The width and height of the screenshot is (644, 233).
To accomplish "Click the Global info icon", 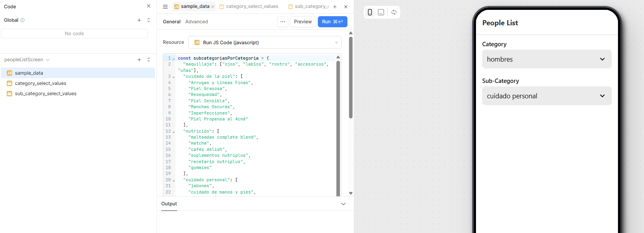I will [x=22, y=20].
